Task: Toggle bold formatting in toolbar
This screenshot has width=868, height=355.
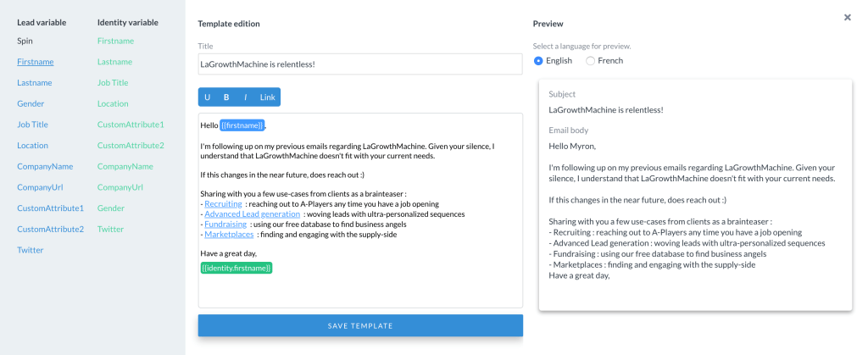Action: pyautogui.click(x=226, y=97)
